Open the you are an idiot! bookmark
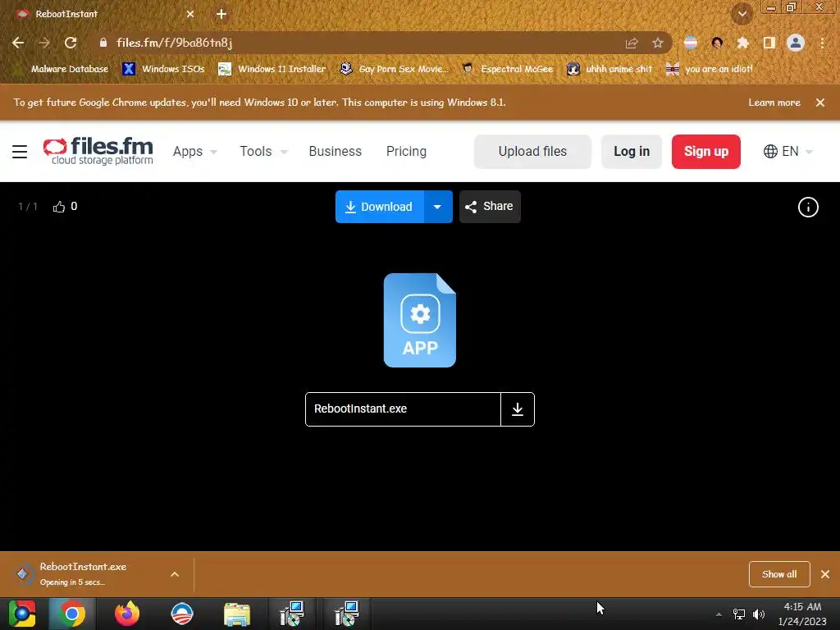Viewport: 840px width, 630px height. pos(710,69)
